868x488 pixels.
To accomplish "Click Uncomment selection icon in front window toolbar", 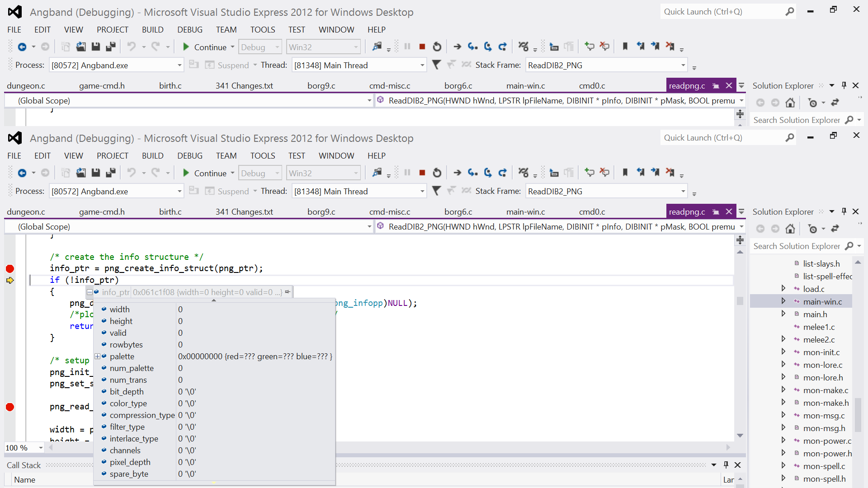I will coord(604,172).
